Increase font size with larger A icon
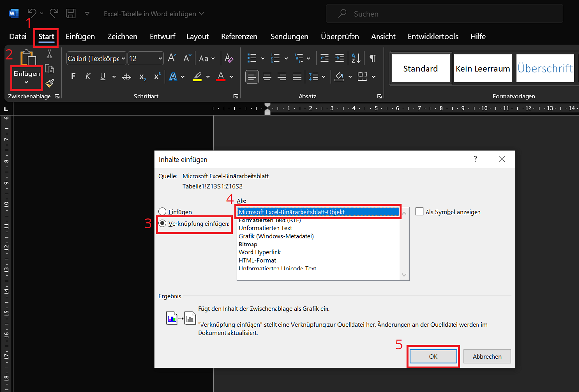This screenshot has height=392, width=579. [x=172, y=58]
